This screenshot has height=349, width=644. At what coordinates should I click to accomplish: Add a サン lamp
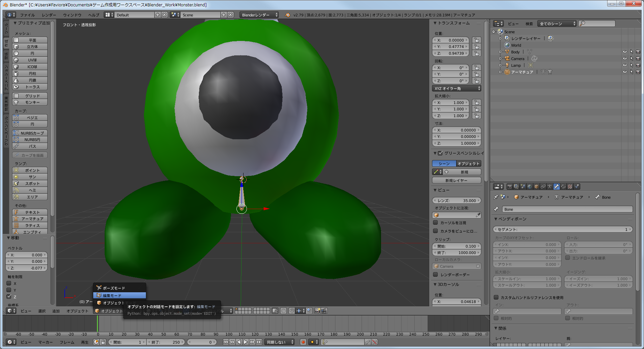30,177
